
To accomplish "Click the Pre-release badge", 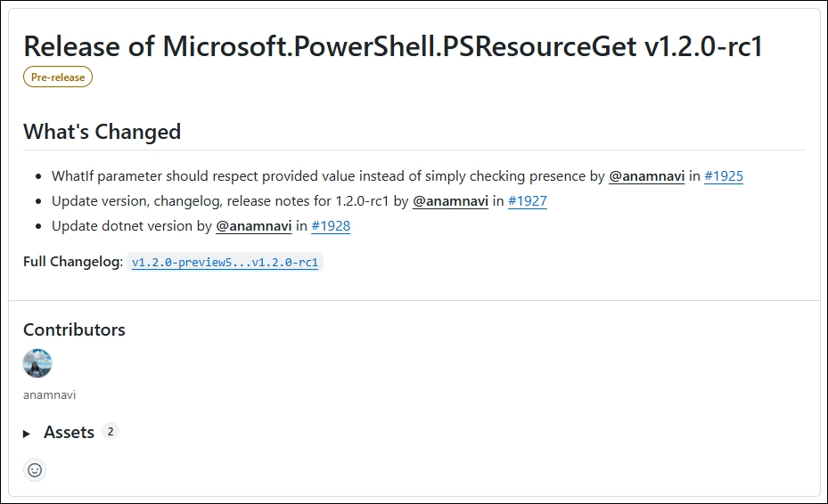I will click(58, 77).
